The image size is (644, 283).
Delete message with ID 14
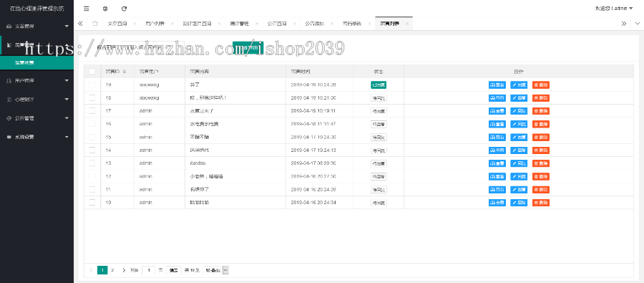tap(540, 150)
